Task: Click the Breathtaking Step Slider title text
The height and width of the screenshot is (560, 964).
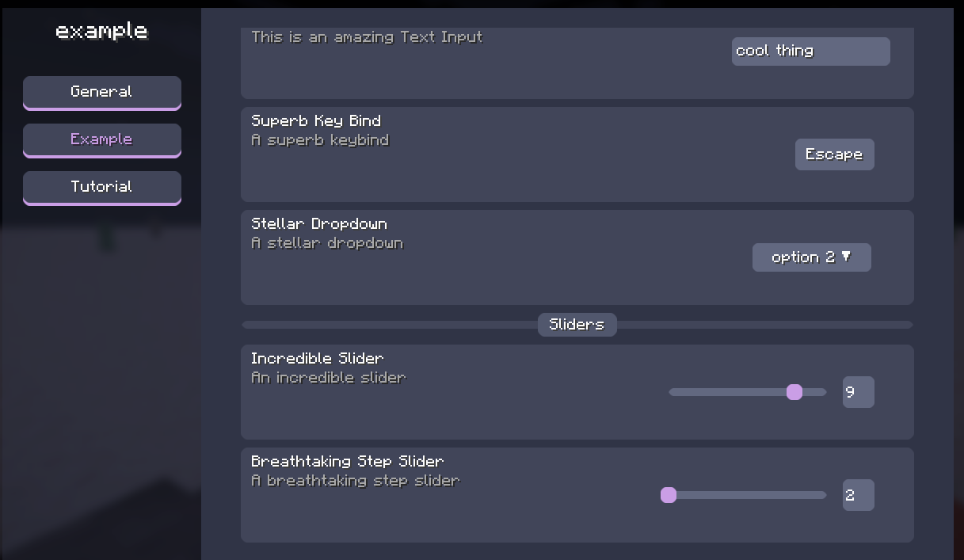Action: (347, 462)
